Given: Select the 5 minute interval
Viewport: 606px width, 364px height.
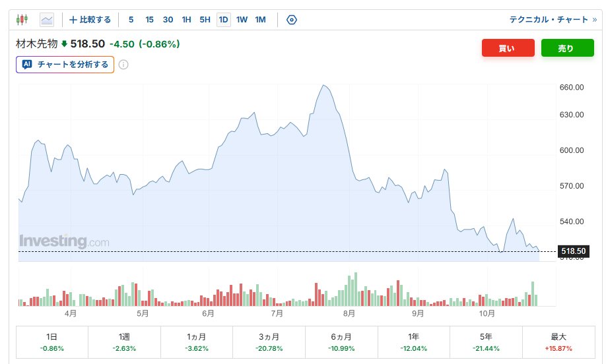Looking at the screenshot, I should (x=131, y=20).
